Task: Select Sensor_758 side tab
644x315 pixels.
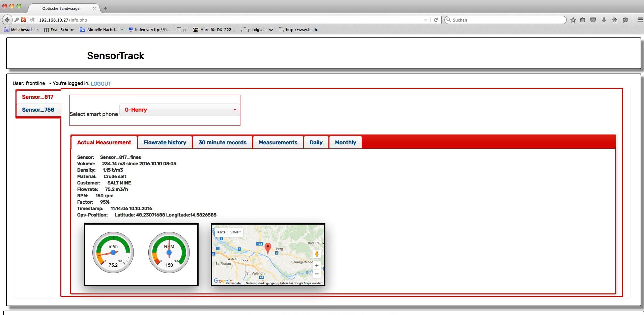Action: pyautogui.click(x=38, y=110)
